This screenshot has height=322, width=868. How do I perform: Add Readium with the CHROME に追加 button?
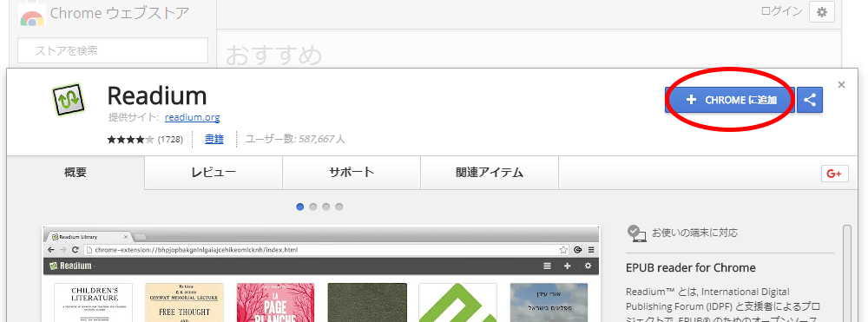point(730,100)
